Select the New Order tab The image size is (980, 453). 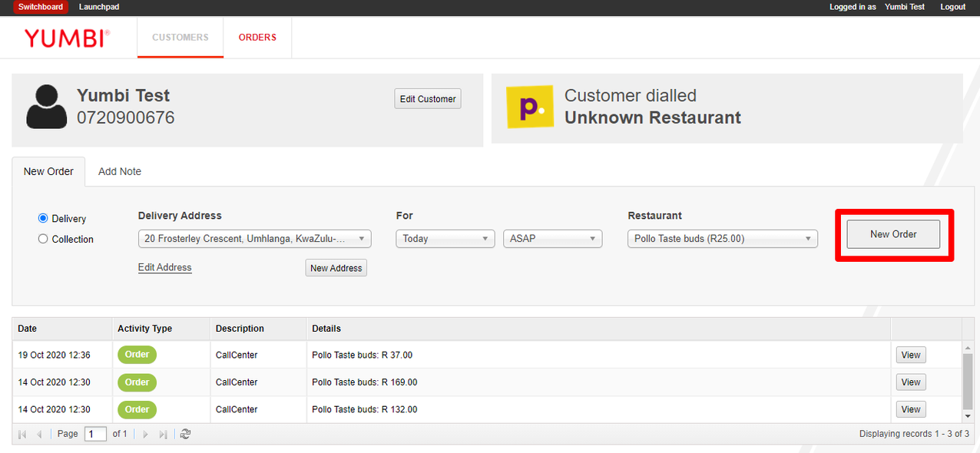[48, 171]
